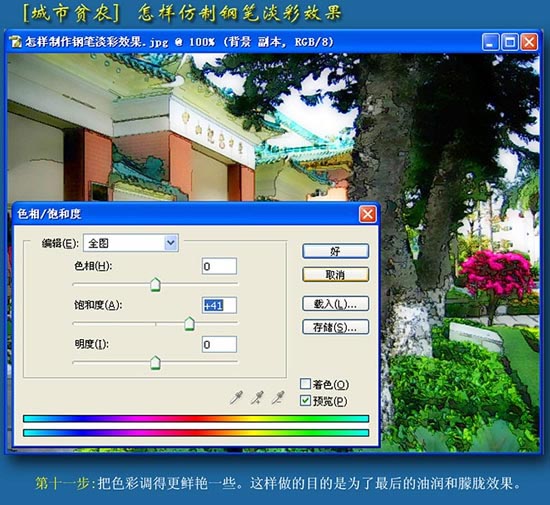Open the 编辑 全图 dropdown
The width and height of the screenshot is (550, 505).
coord(131,243)
